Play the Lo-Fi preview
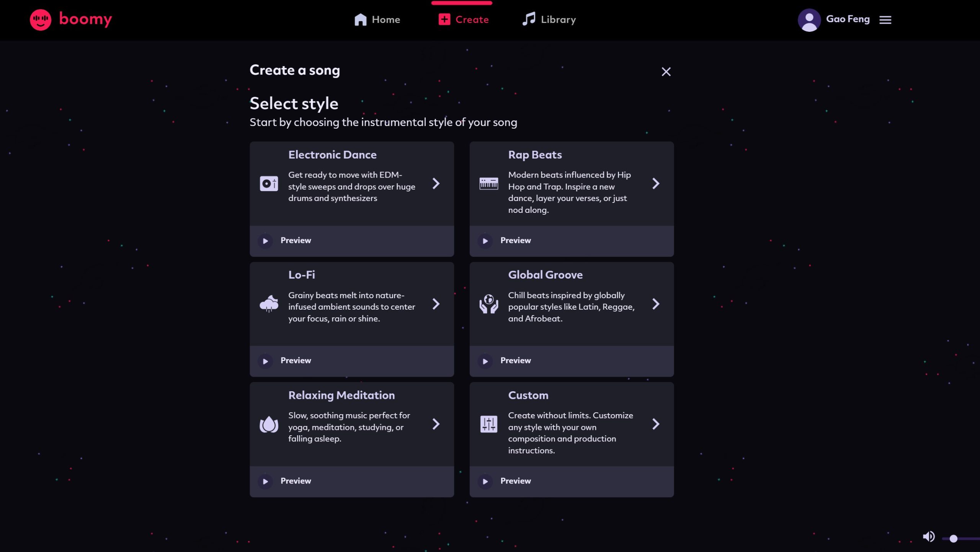The height and width of the screenshot is (552, 980). (265, 361)
